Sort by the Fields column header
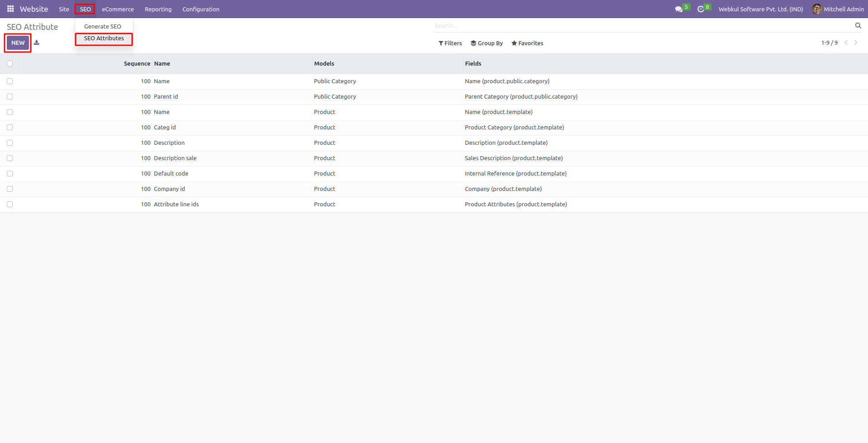The width and height of the screenshot is (868, 443). (x=473, y=64)
